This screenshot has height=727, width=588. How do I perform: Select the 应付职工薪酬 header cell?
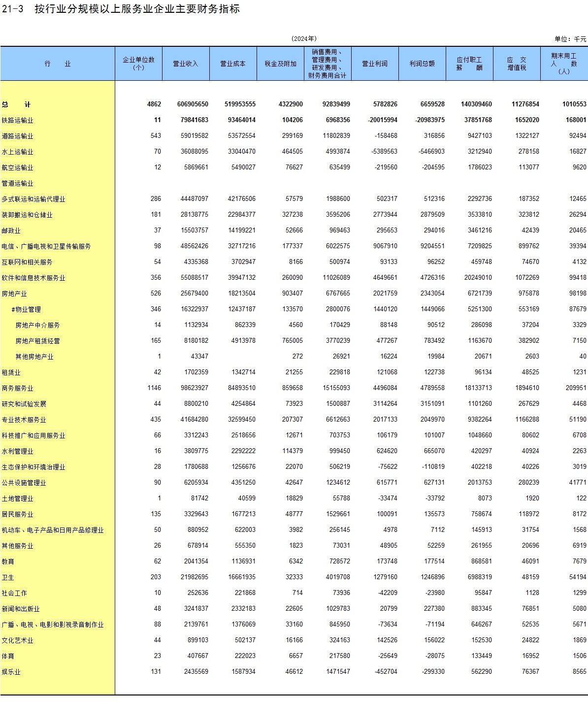(469, 64)
